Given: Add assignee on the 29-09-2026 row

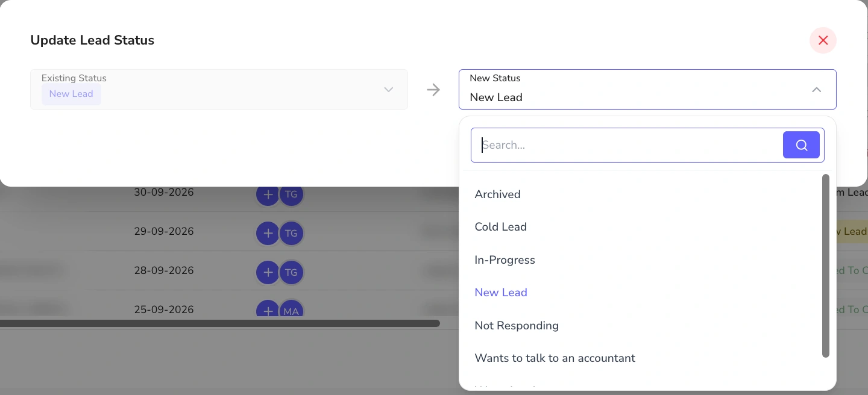Looking at the screenshot, I should (x=268, y=234).
